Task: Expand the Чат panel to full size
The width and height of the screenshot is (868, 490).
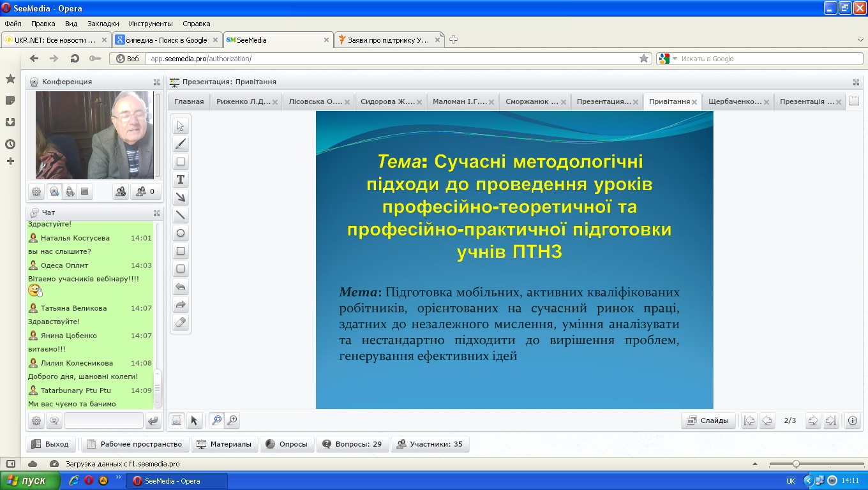Action: pyautogui.click(x=156, y=212)
